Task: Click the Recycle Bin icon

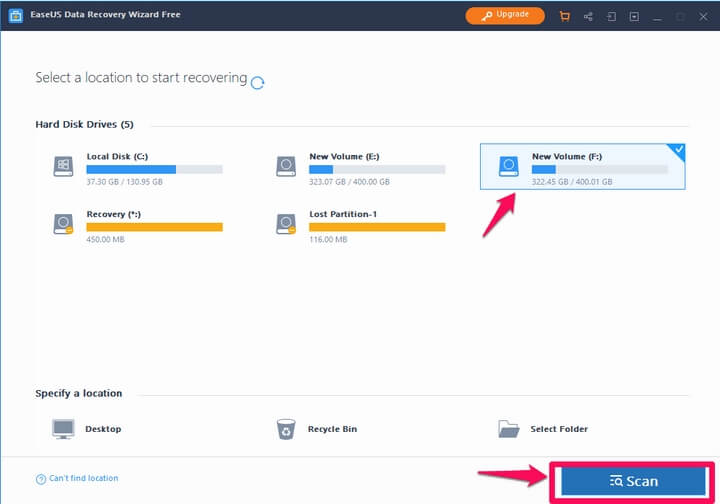Action: [286, 429]
